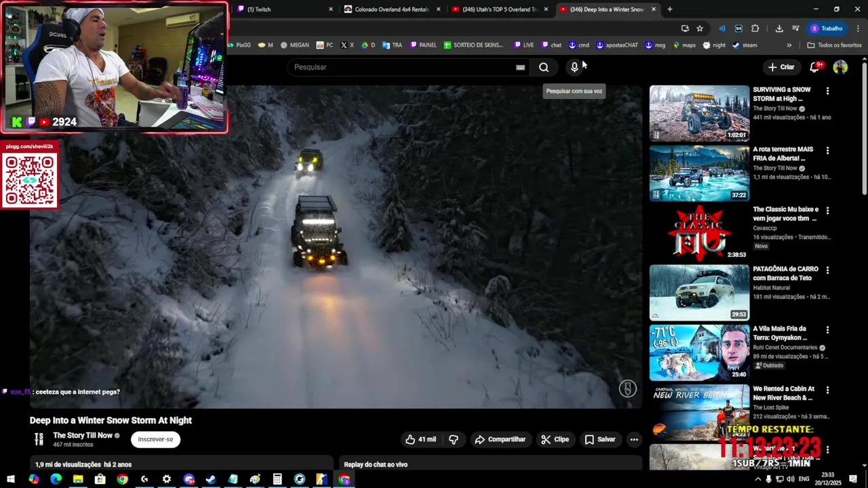
Task: Open the Calculator in the taskbar
Action: [277, 479]
